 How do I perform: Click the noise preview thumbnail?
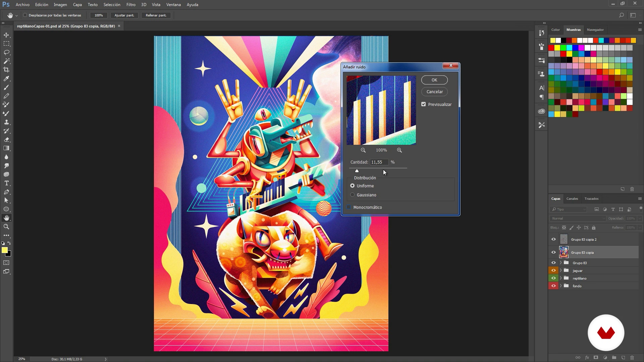[x=381, y=110]
